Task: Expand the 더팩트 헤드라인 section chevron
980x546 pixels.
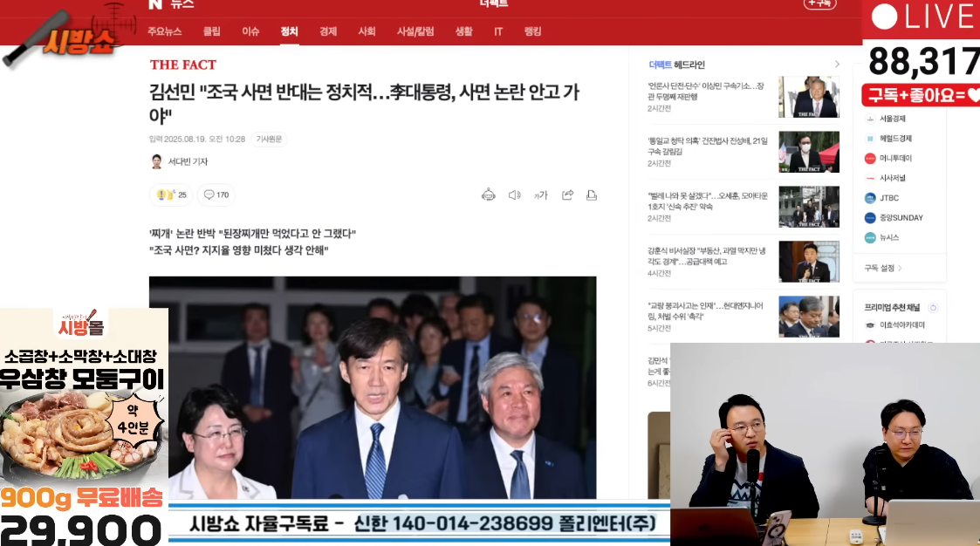Action: coord(835,64)
